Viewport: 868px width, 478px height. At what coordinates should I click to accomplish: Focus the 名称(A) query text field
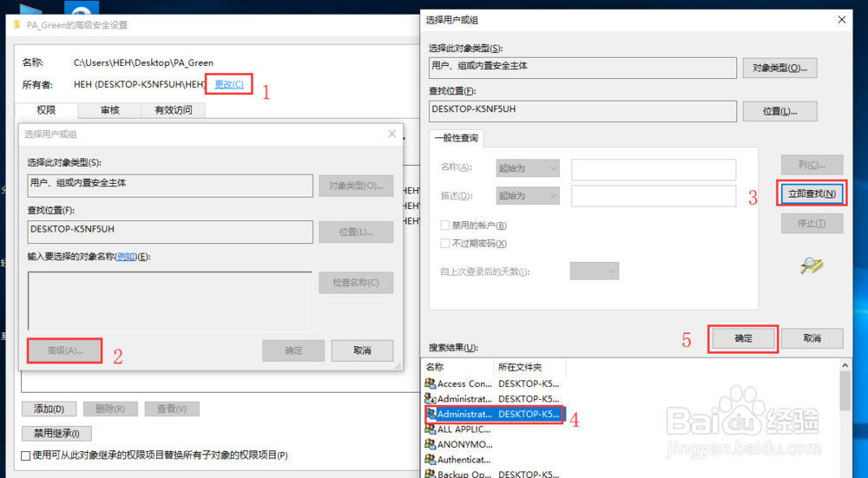[x=654, y=170]
